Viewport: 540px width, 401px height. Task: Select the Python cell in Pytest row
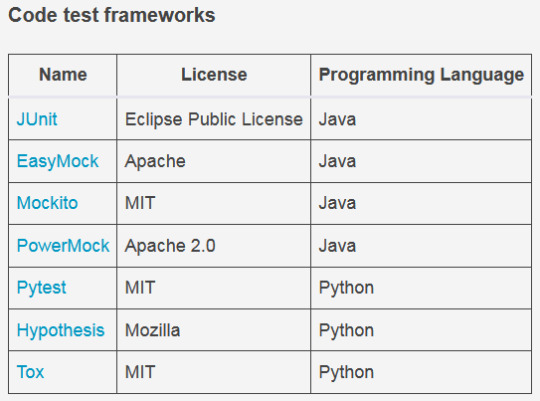click(421, 288)
